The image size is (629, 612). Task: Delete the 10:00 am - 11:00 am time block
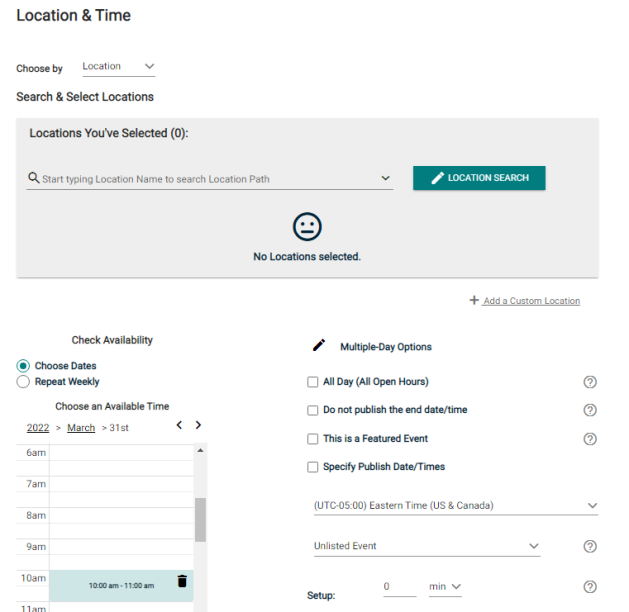[x=182, y=581]
